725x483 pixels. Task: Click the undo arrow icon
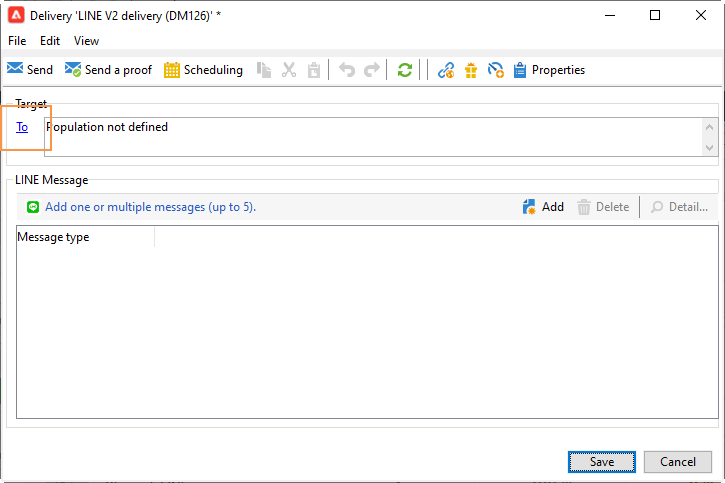(347, 70)
